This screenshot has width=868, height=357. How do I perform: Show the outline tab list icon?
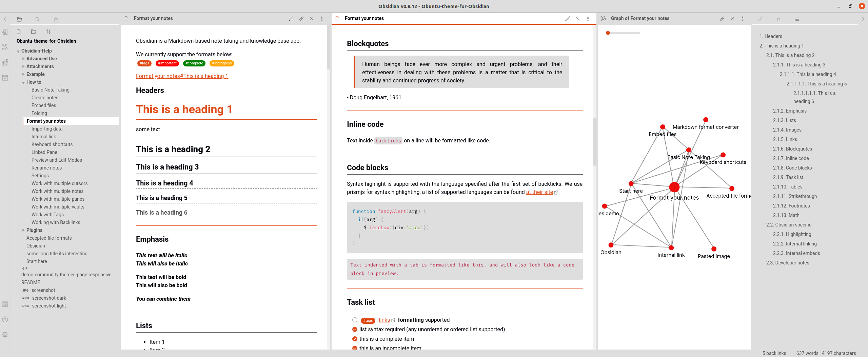coord(797,19)
